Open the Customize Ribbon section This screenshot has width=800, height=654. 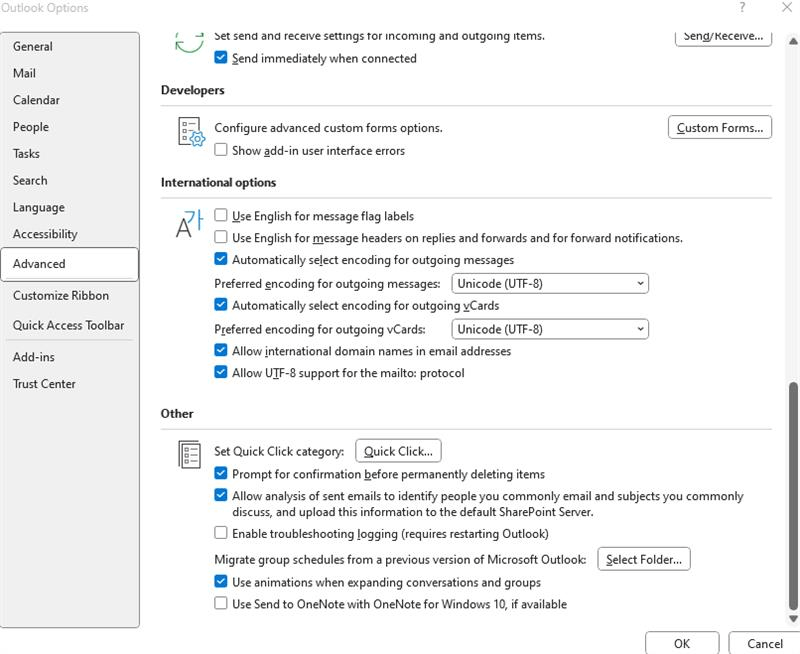coord(60,295)
